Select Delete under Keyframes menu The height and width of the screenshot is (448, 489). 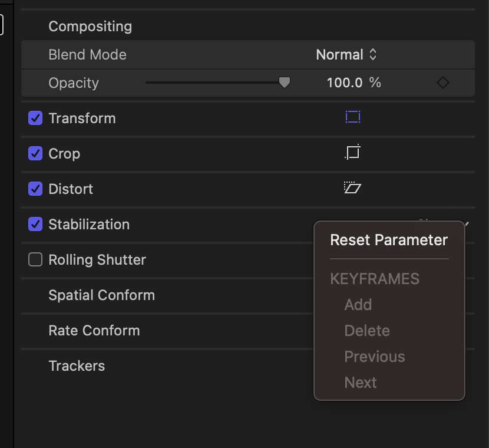[367, 331]
